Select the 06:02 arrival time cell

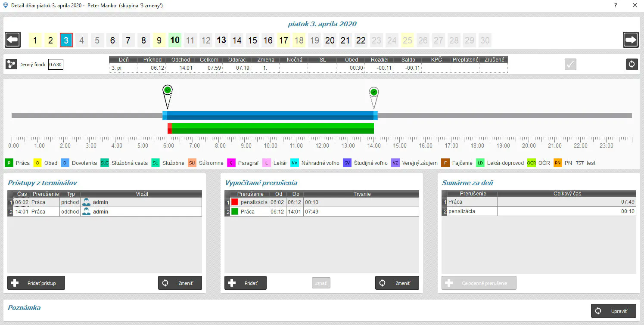(x=22, y=202)
